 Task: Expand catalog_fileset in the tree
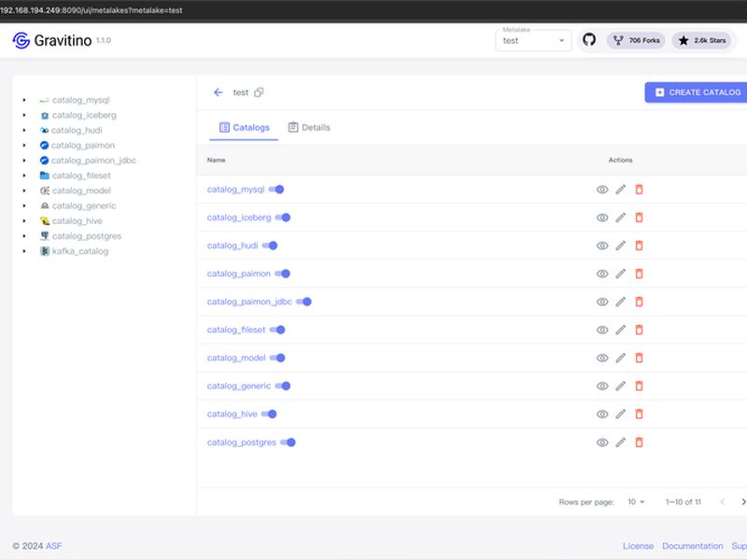point(24,175)
